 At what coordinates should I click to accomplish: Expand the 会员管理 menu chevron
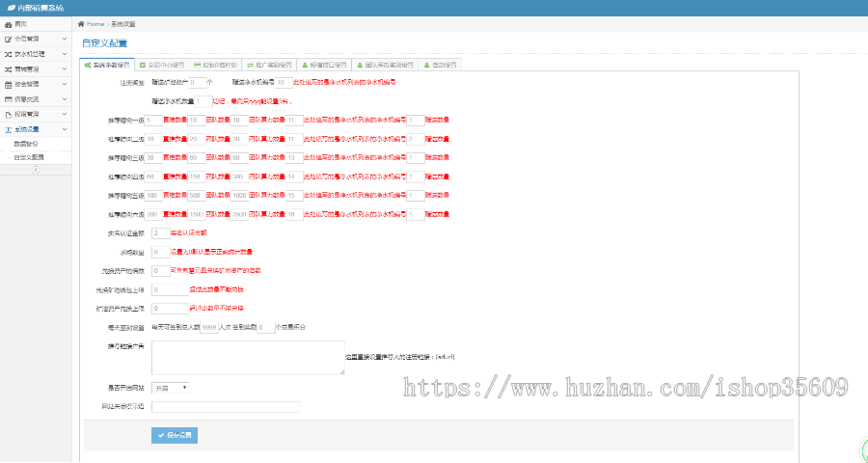click(x=65, y=39)
